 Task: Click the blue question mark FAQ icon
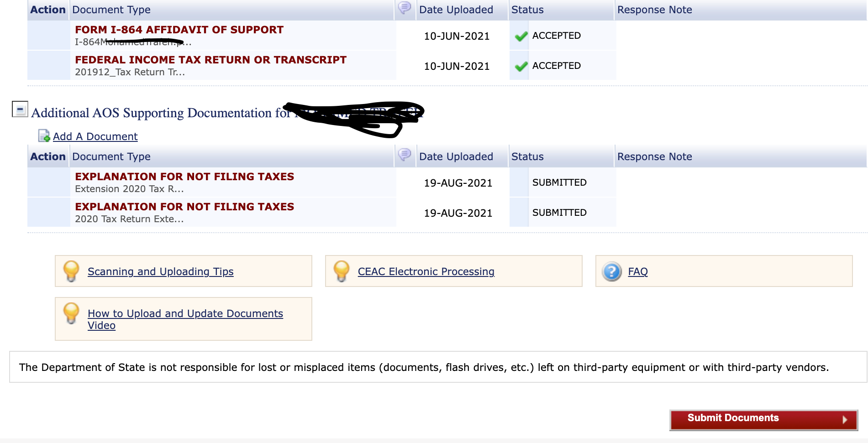(612, 271)
